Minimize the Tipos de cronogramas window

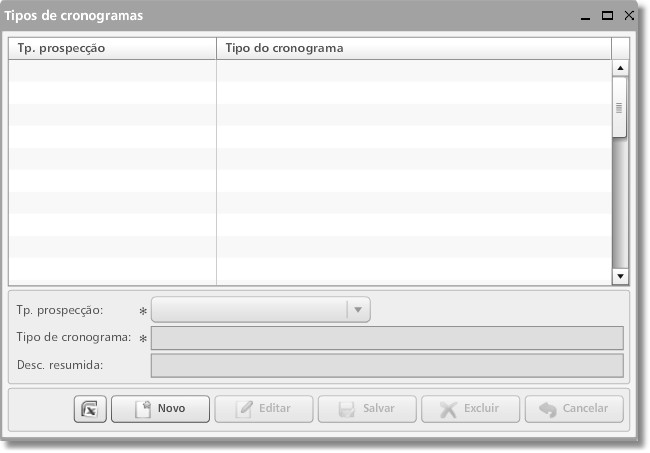pyautogui.click(x=585, y=17)
